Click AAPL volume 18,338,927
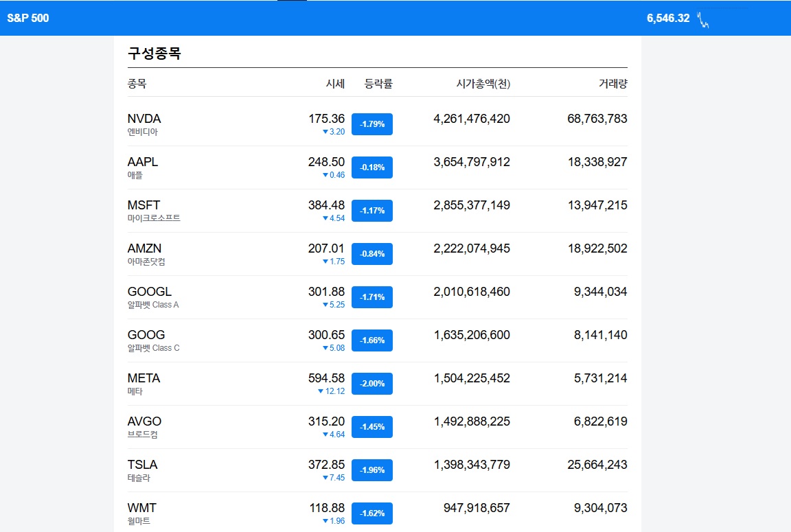 (597, 162)
